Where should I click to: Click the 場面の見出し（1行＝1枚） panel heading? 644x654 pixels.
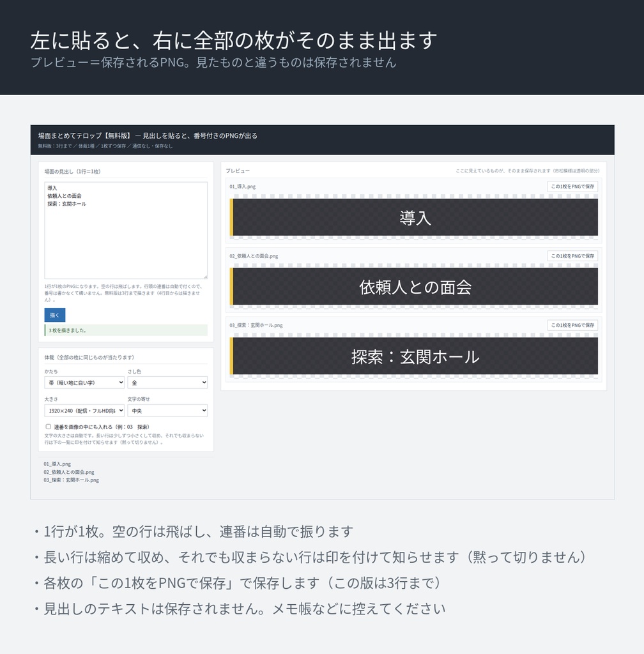(x=72, y=171)
